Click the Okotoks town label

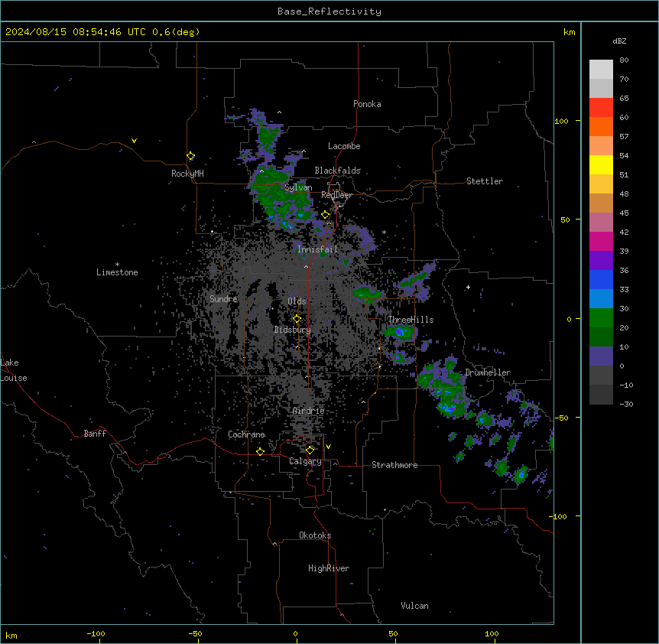(315, 535)
